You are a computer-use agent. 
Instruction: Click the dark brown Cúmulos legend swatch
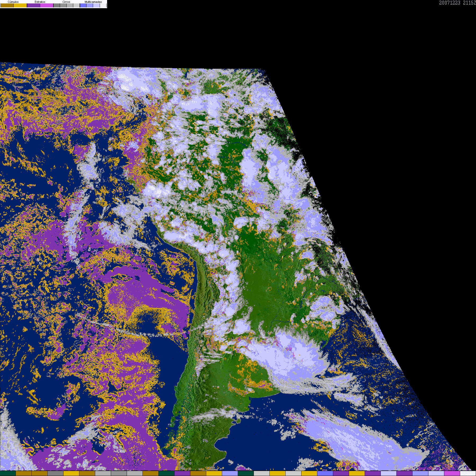[7, 6]
